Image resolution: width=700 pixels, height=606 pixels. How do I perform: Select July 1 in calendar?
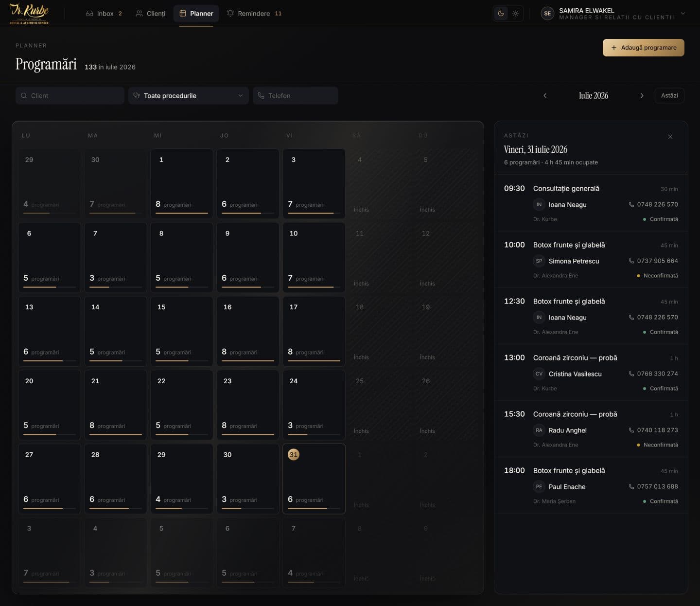tap(182, 183)
